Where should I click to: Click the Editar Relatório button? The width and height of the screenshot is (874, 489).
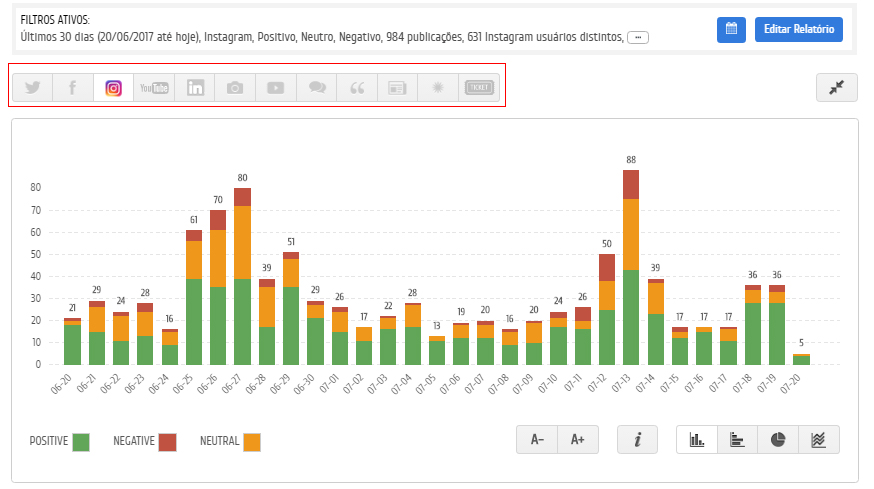pyautogui.click(x=798, y=29)
